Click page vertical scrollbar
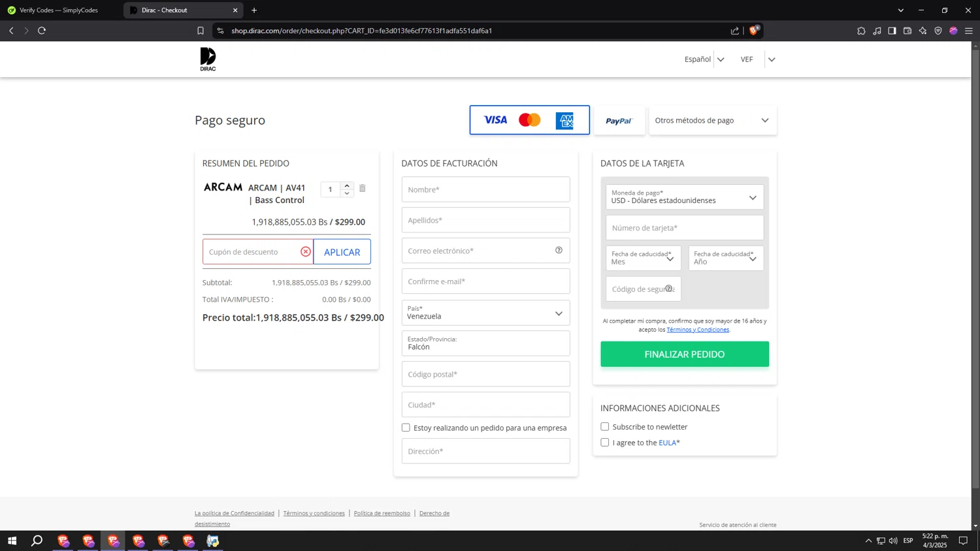Image resolution: width=980 pixels, height=551 pixels. [975, 268]
